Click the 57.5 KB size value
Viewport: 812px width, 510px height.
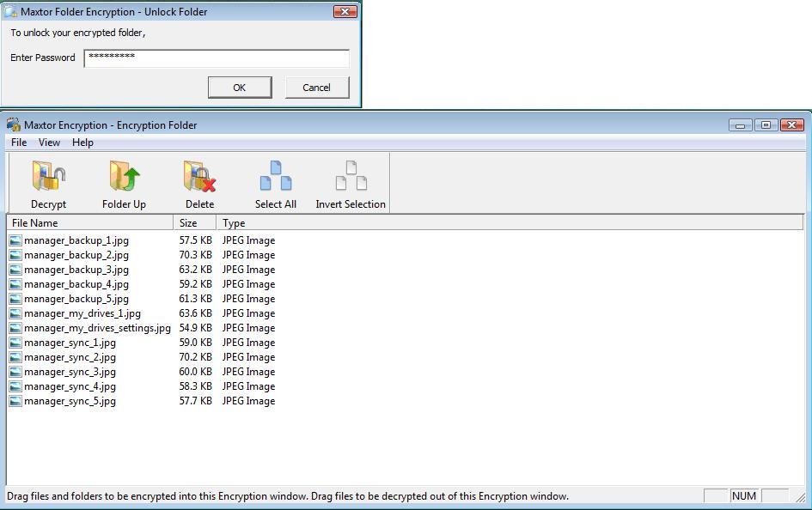pyautogui.click(x=196, y=240)
